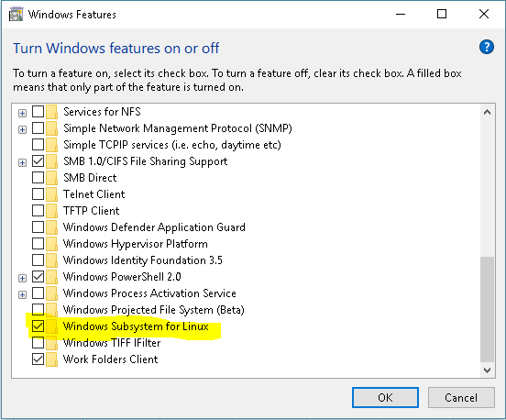This screenshot has height=420, width=506.
Task: Check the Windows TIFF IFilter checkbox
Action: [x=38, y=343]
